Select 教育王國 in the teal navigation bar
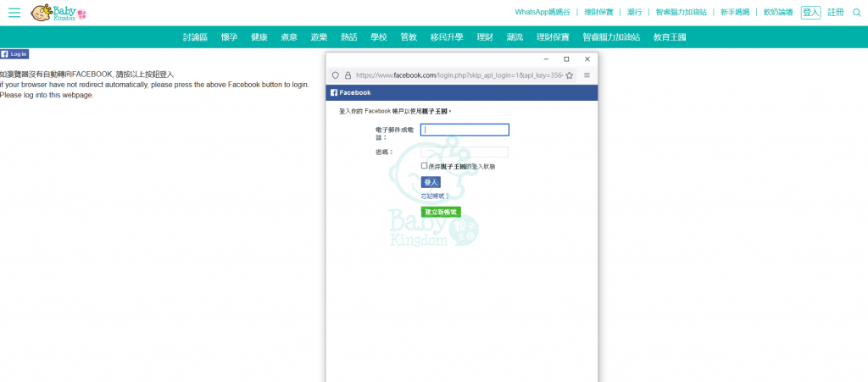Screen dimensions: 868x382 tap(670, 37)
